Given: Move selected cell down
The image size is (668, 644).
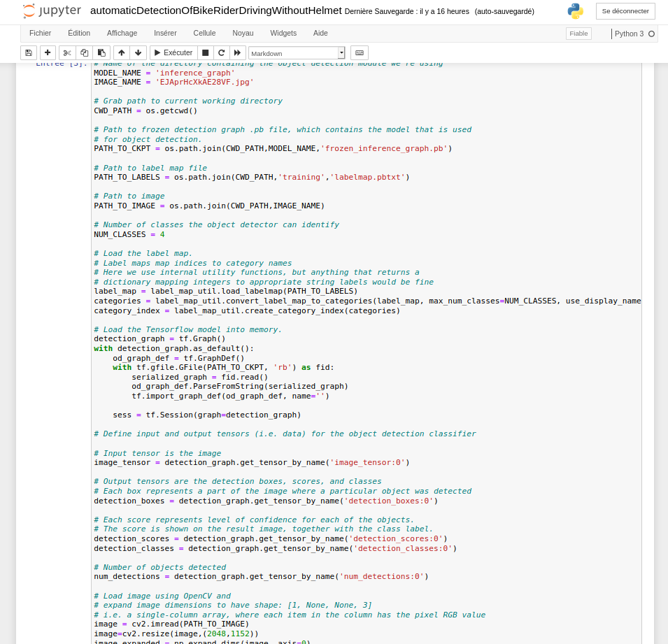Looking at the screenshot, I should point(138,53).
